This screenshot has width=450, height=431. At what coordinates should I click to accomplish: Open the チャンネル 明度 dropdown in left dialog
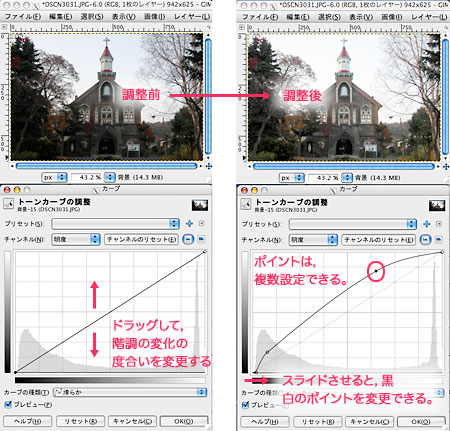(x=76, y=239)
